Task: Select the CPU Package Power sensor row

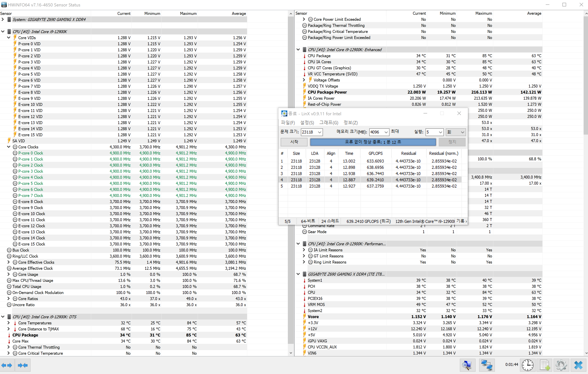Action: (327, 92)
